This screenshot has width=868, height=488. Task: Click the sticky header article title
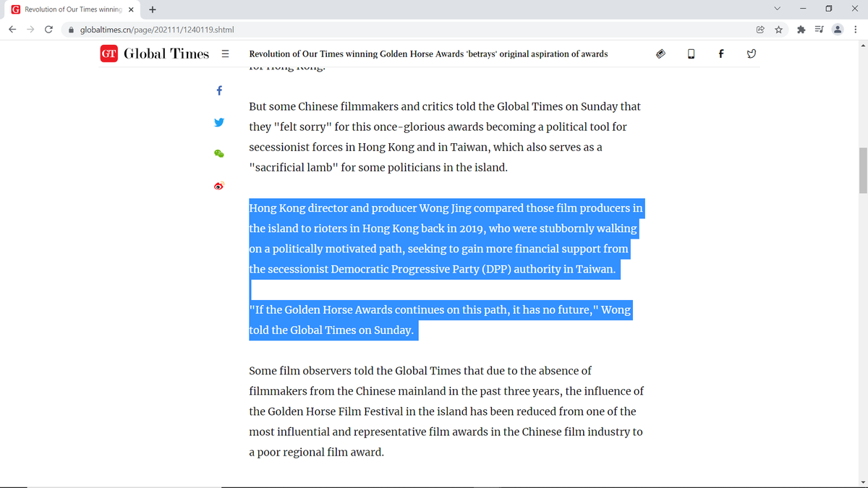(x=428, y=53)
